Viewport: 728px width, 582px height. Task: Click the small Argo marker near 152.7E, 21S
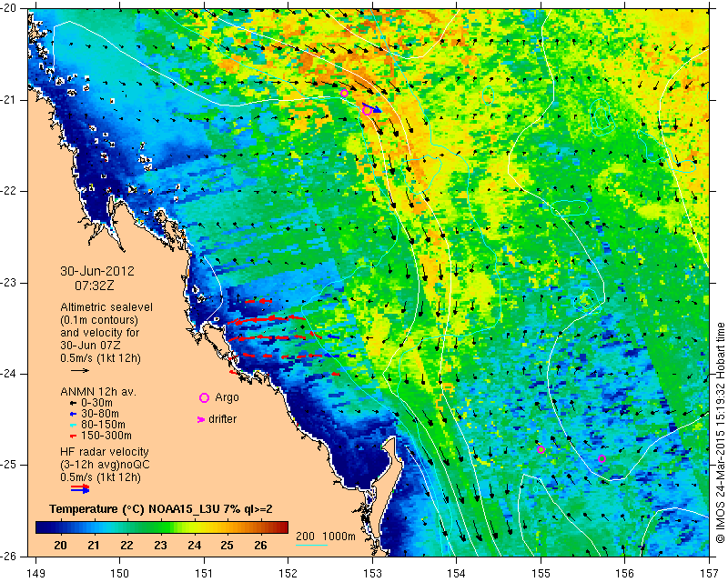click(344, 94)
